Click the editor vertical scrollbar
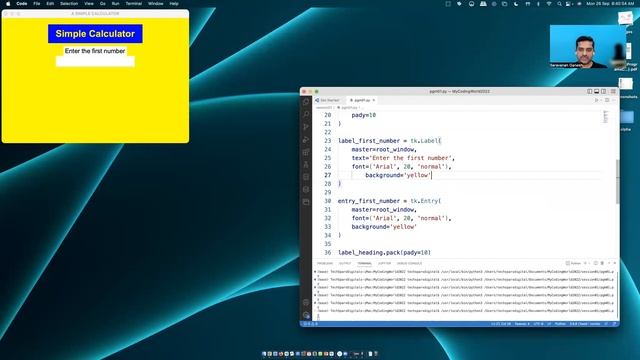 click(617, 182)
